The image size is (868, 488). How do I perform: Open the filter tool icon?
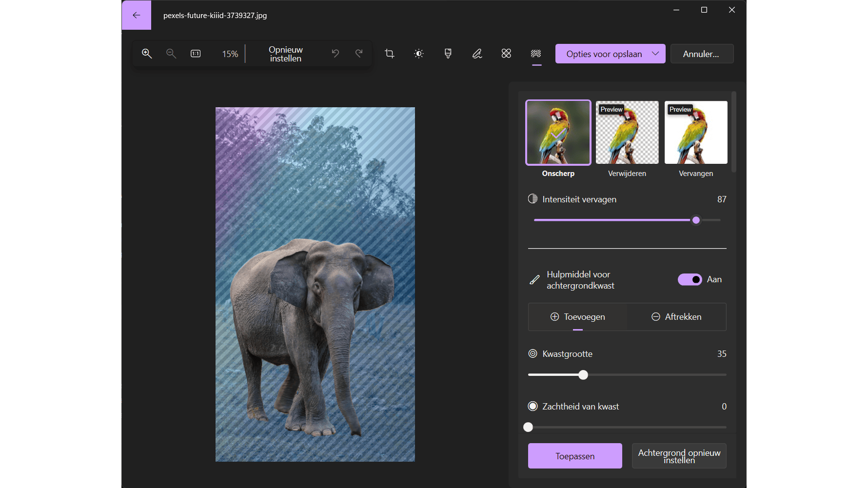pos(448,54)
